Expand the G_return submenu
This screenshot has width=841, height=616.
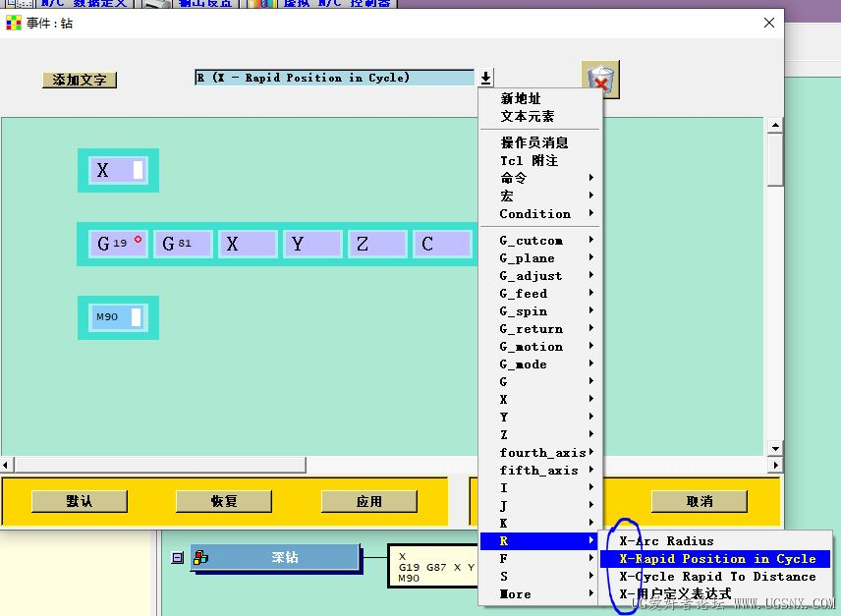pyautogui.click(x=540, y=329)
